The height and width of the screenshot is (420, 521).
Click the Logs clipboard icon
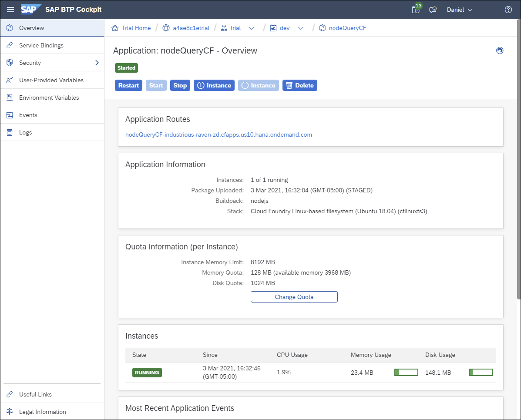point(10,132)
